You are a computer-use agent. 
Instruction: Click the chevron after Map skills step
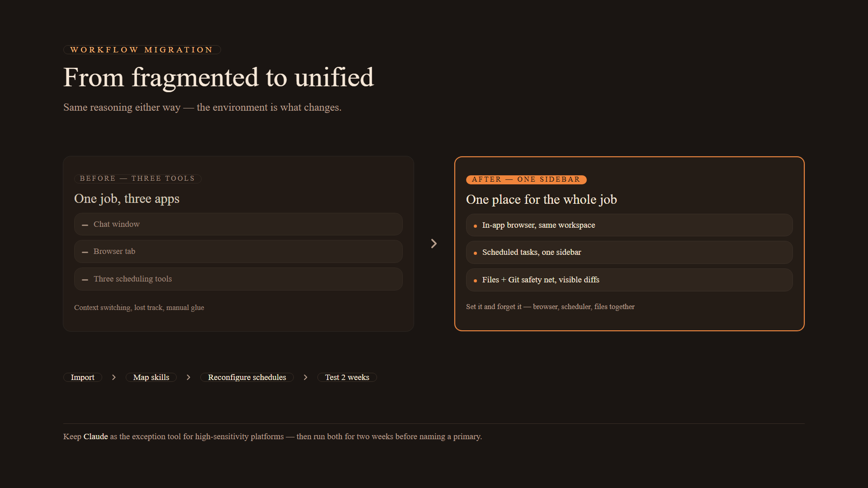coord(189,377)
